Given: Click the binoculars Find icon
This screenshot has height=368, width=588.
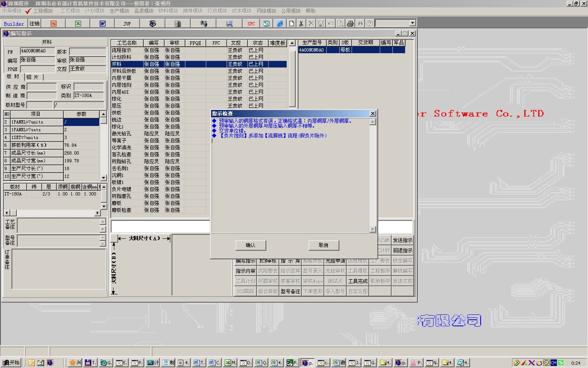Looking at the screenshot, I should point(360,24).
